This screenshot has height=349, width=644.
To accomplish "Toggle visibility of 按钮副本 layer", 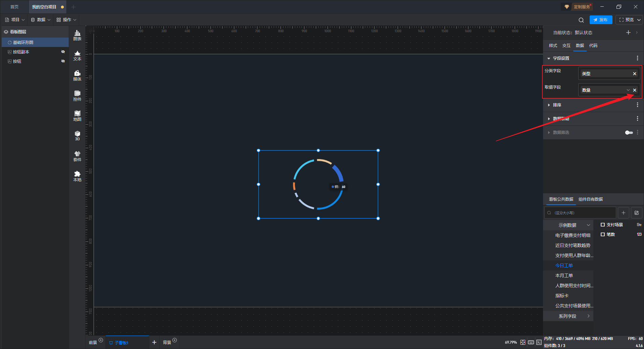I will [63, 52].
